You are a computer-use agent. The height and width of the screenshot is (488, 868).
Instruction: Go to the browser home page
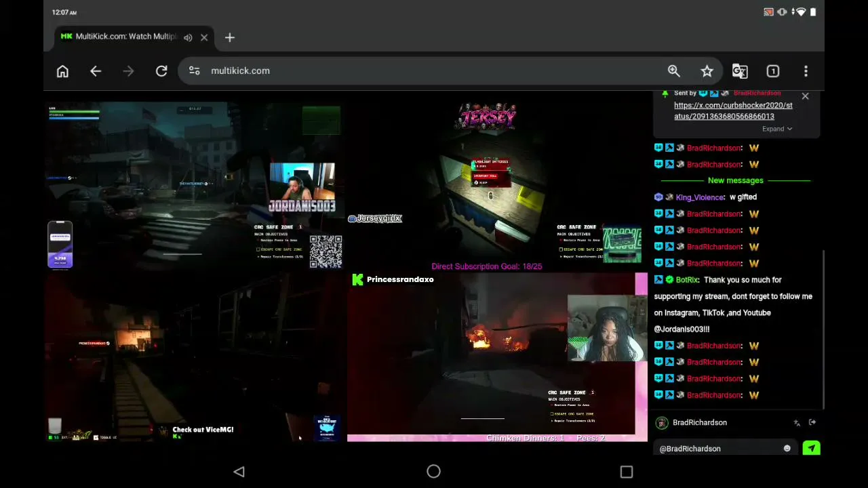click(62, 71)
